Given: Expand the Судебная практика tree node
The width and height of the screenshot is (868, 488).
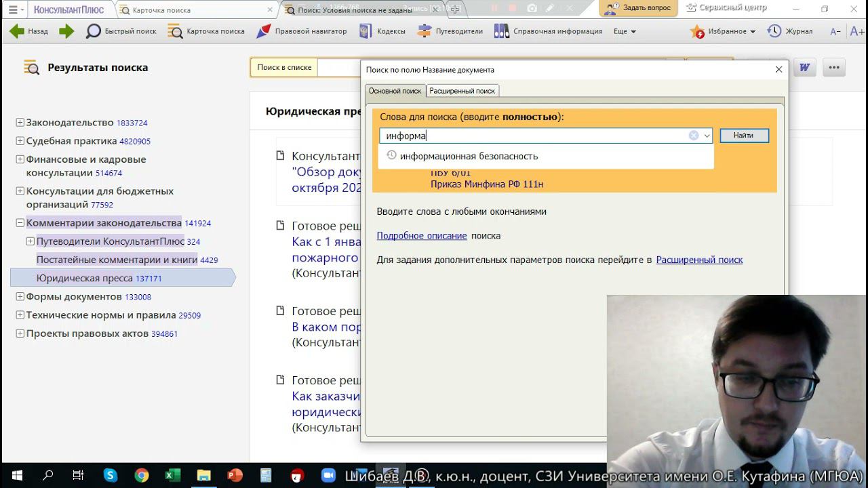Looking at the screenshot, I should (x=20, y=141).
